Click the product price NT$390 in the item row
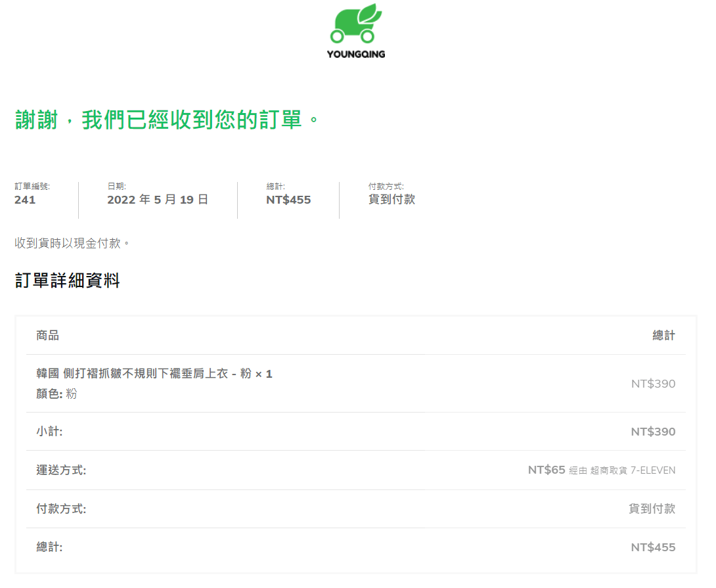 pyautogui.click(x=653, y=384)
